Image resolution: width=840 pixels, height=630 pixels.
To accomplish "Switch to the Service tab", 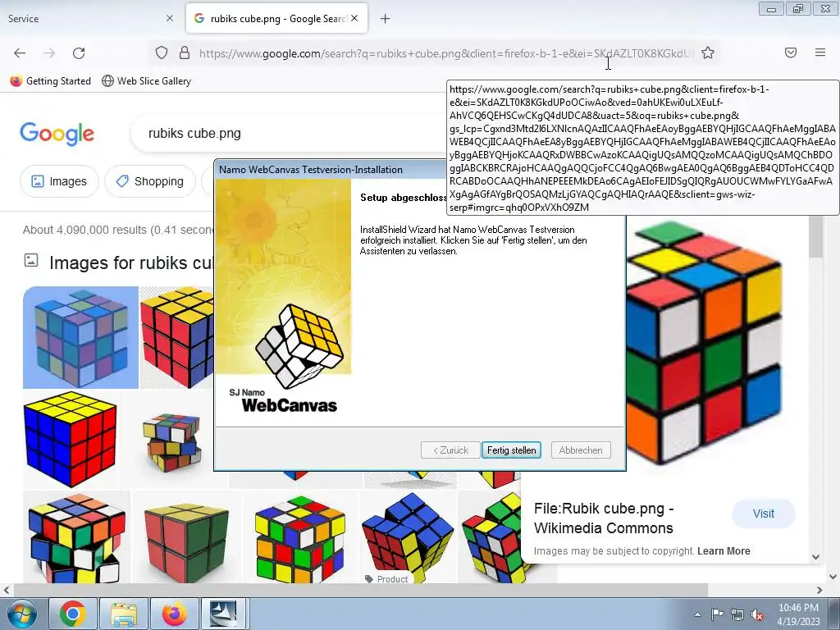I will coord(85,19).
